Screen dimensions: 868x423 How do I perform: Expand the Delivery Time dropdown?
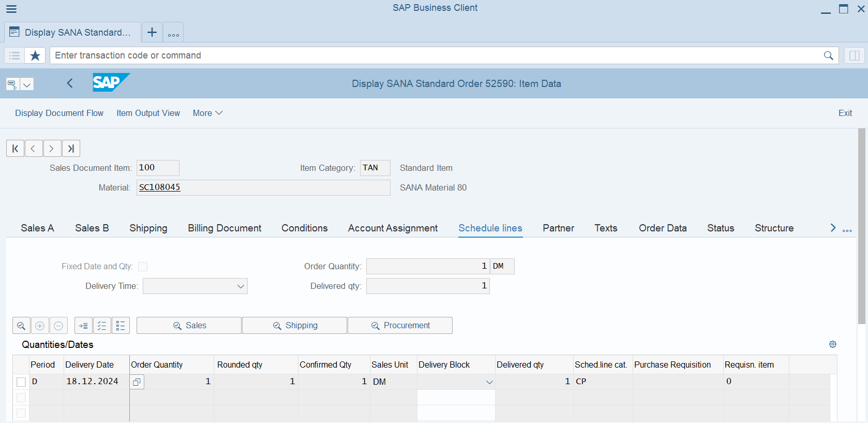pyautogui.click(x=241, y=286)
